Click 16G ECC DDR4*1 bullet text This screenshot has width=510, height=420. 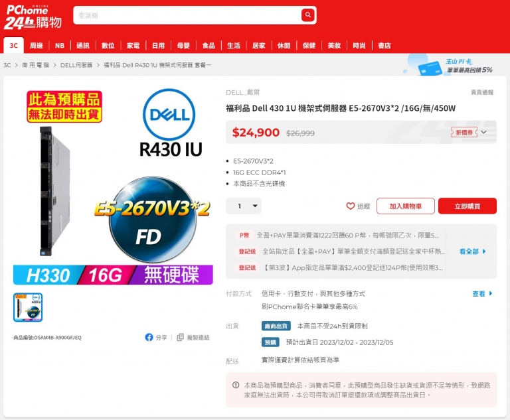[x=259, y=173]
